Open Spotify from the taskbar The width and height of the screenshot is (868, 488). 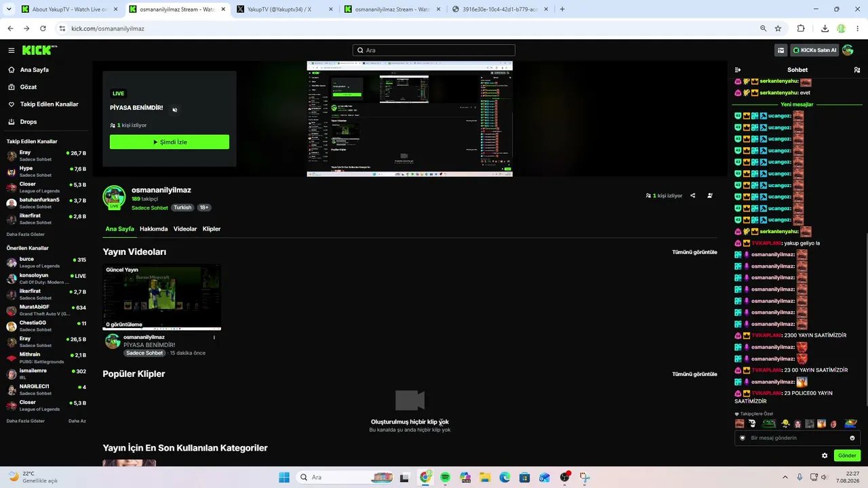pos(445,477)
